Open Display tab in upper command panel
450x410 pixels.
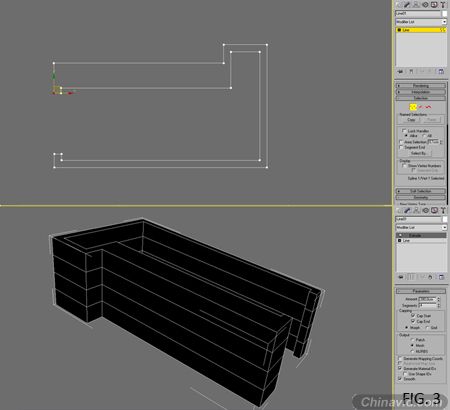pyautogui.click(x=434, y=4)
